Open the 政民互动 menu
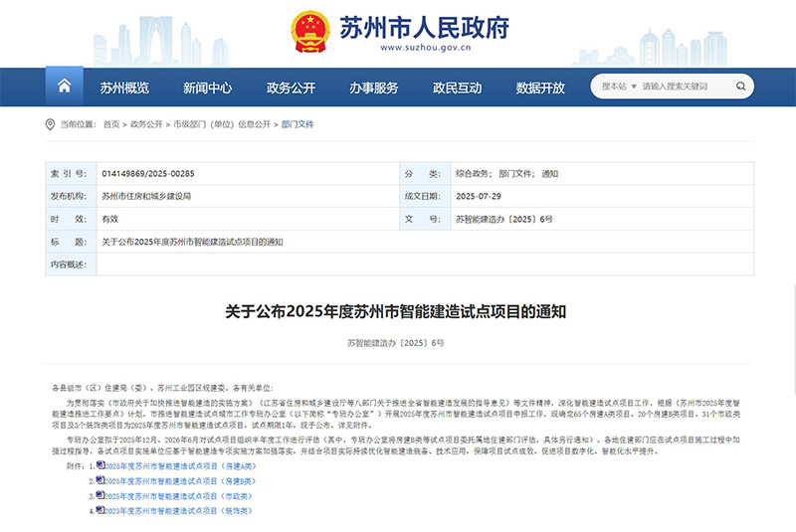 pos(457,88)
